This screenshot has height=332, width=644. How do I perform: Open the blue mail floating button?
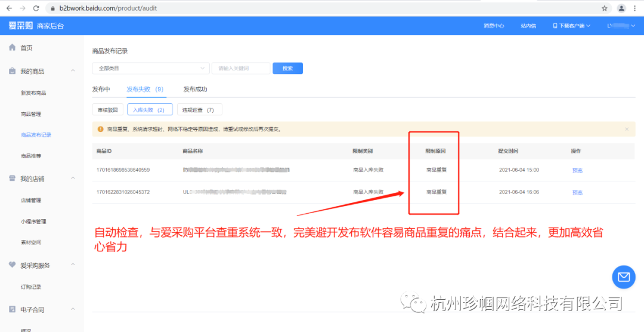[x=624, y=277]
